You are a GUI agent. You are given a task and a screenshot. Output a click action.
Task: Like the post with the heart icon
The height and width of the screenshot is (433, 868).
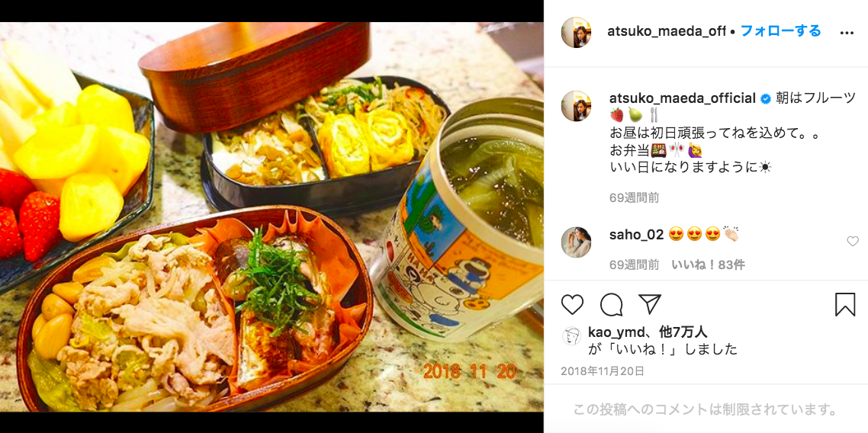point(572,305)
